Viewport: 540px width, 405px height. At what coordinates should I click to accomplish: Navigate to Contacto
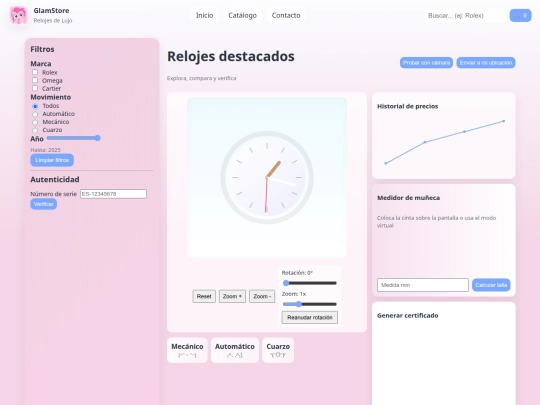coord(286,15)
